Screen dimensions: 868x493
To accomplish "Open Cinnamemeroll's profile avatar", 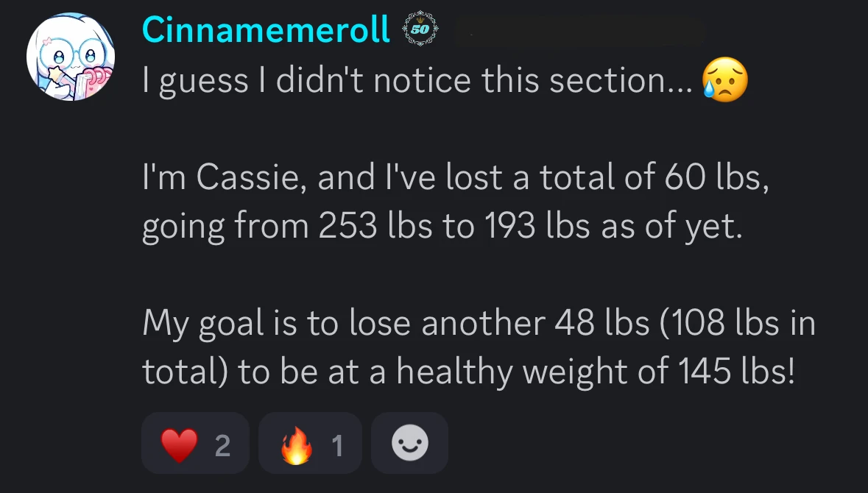I will [x=71, y=57].
